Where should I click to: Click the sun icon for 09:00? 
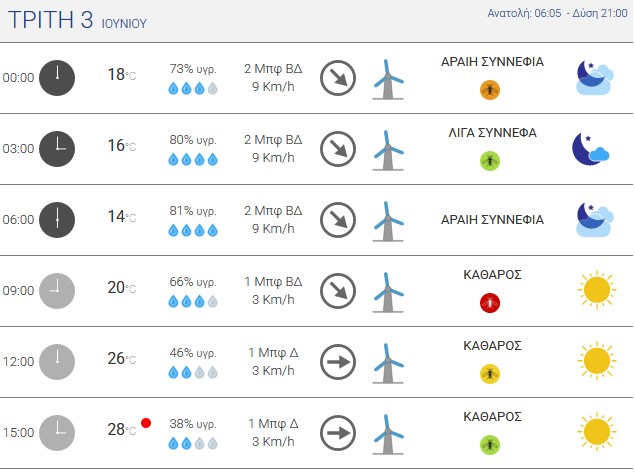pyautogui.click(x=597, y=290)
